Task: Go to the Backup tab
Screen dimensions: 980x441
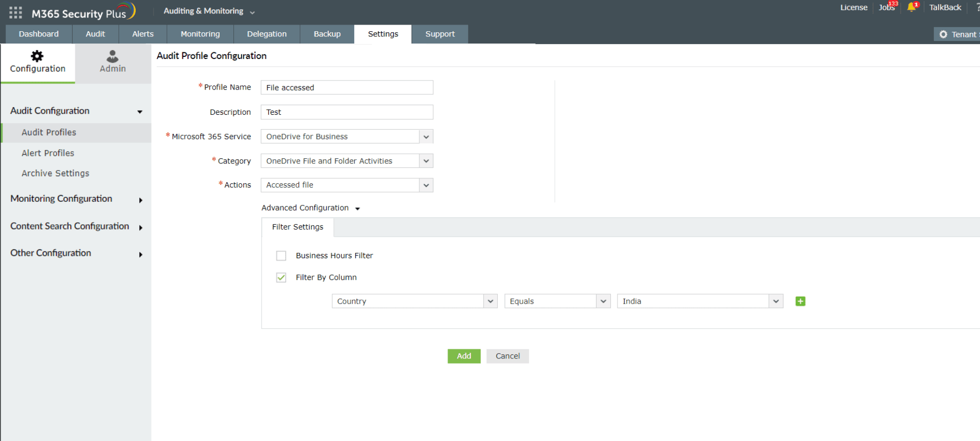Action: [327, 34]
